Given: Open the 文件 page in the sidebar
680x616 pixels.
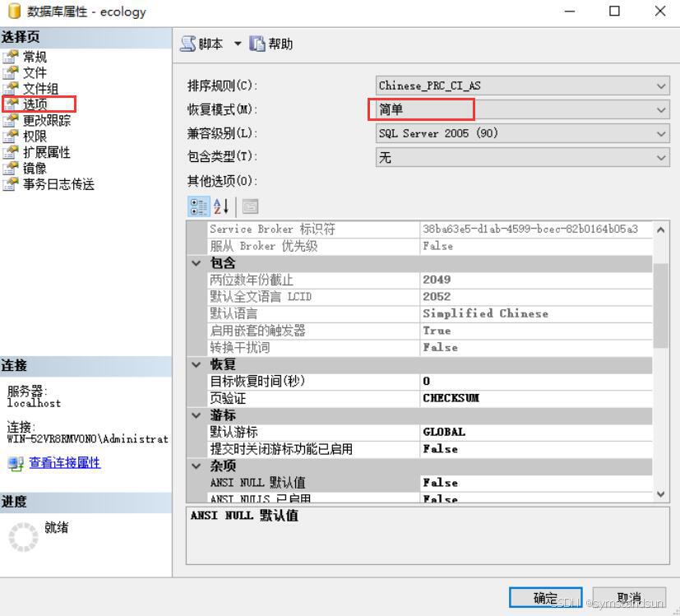Looking at the screenshot, I should point(35,72).
